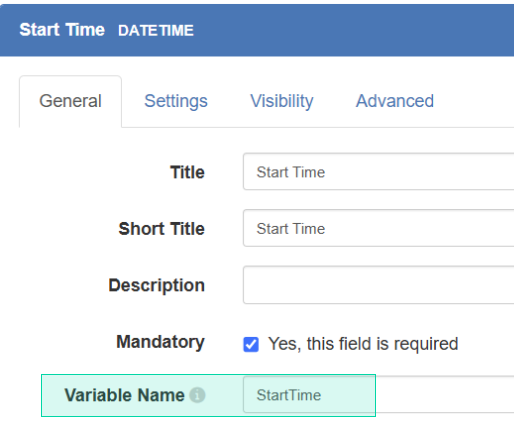Click into the Title input field
The height and width of the screenshot is (434, 519).
click(x=379, y=172)
